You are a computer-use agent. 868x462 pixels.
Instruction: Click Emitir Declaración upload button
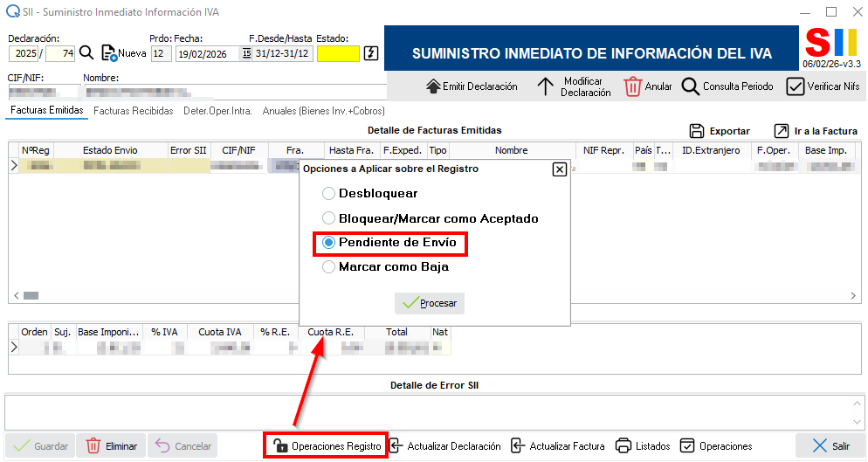pos(472,86)
